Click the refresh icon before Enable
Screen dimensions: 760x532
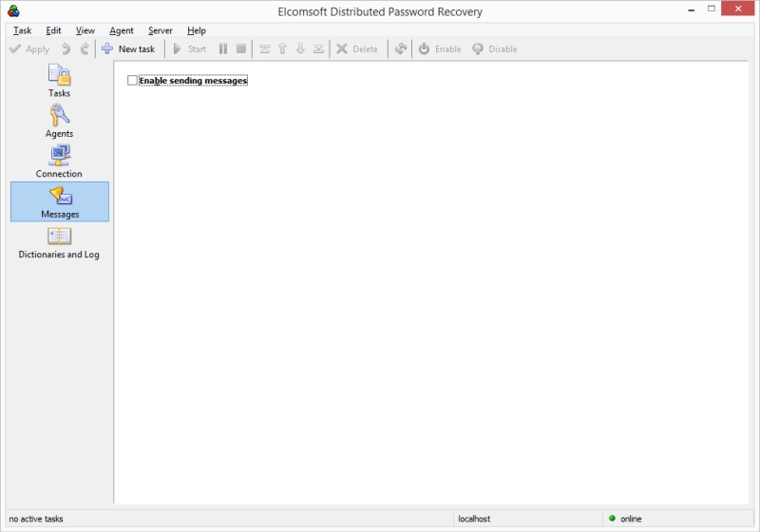tap(401, 48)
